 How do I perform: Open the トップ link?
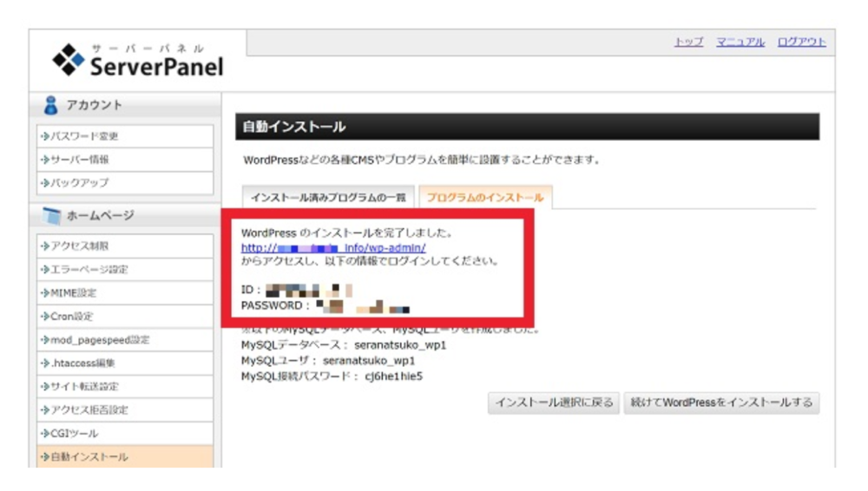tap(688, 42)
